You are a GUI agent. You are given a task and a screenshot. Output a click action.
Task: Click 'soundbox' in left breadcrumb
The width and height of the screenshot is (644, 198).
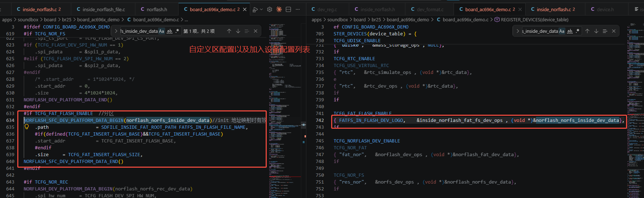point(28,20)
